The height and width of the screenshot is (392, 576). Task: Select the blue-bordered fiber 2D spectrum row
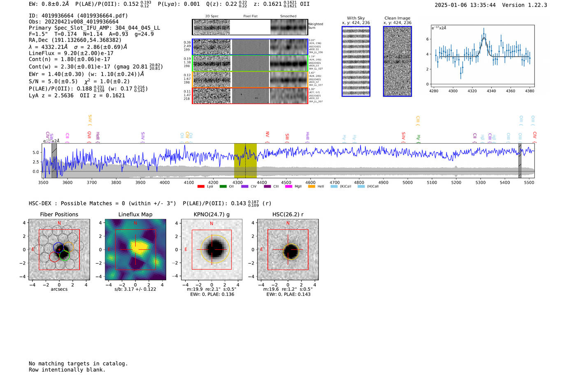point(250,47)
